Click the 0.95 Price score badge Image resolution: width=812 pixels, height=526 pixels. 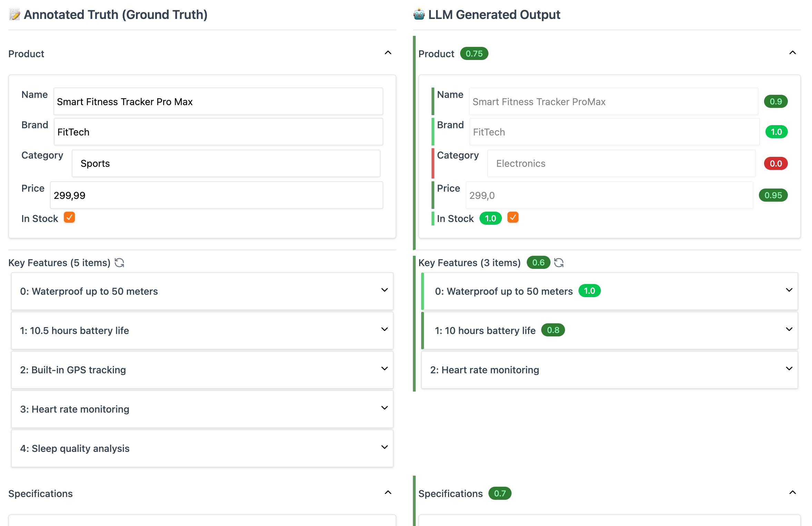click(x=773, y=195)
